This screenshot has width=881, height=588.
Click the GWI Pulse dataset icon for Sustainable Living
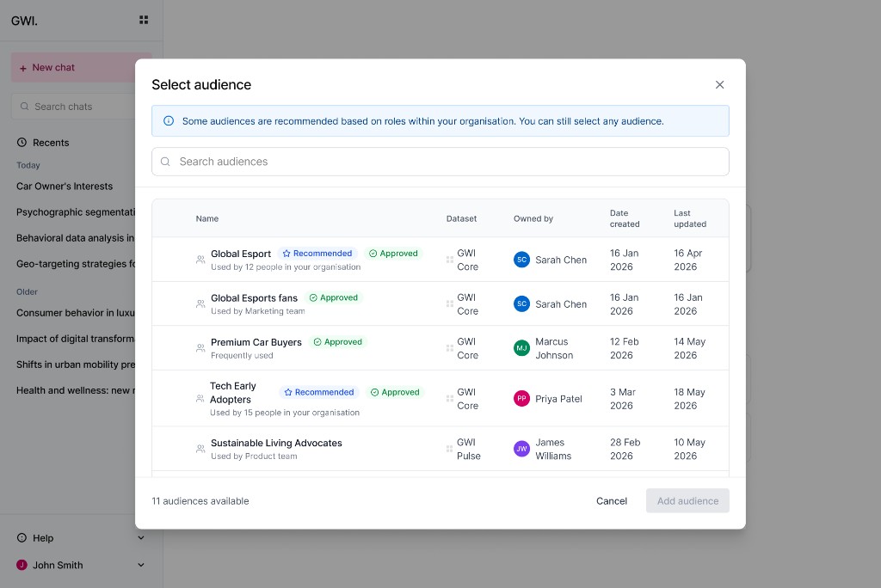(x=449, y=449)
